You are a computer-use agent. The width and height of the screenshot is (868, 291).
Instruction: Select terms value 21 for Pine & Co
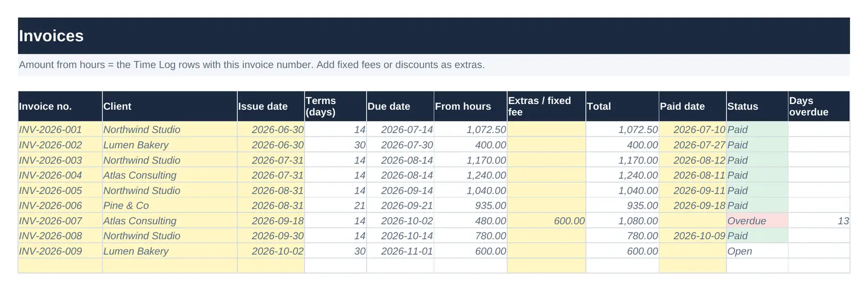click(x=335, y=205)
